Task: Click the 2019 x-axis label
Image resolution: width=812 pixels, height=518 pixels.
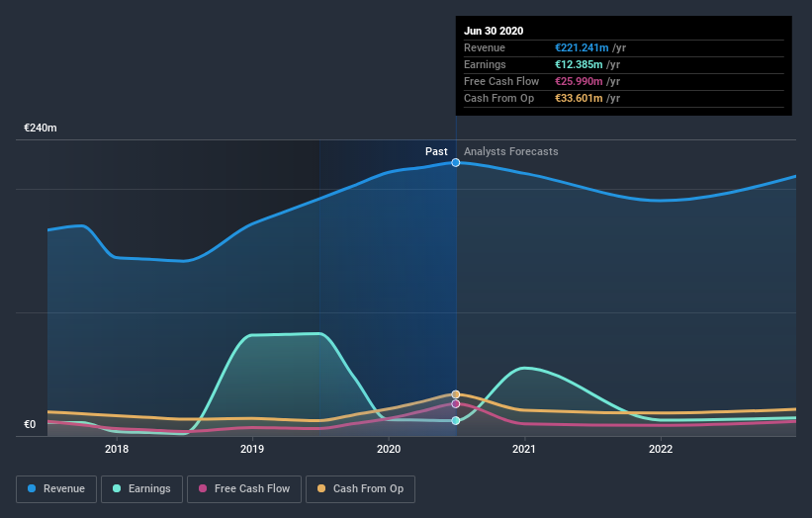Action: [x=252, y=449]
